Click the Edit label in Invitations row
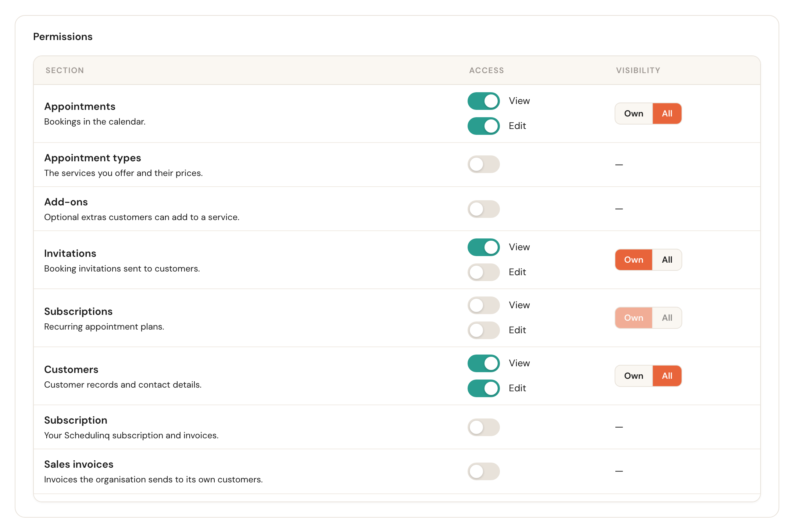 click(x=517, y=272)
